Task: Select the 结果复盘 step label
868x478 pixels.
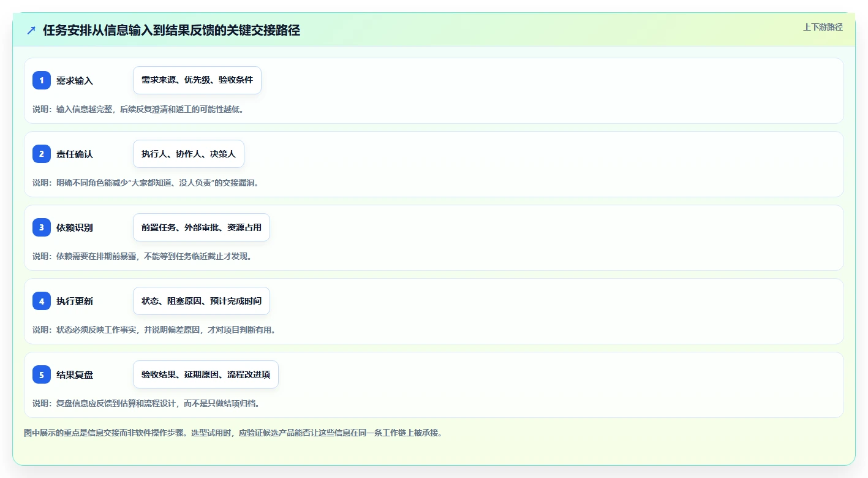Action: tap(75, 374)
